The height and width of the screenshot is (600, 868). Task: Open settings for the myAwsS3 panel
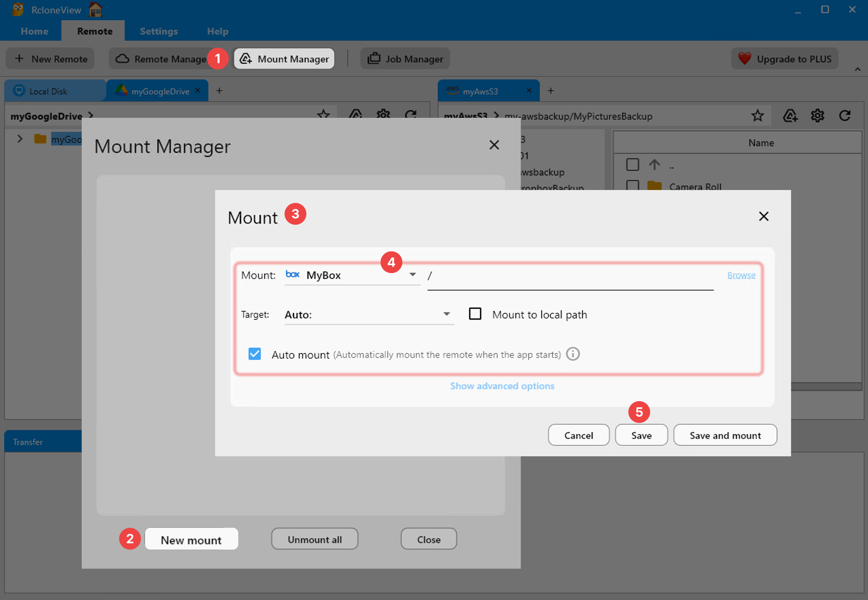pyautogui.click(x=817, y=116)
